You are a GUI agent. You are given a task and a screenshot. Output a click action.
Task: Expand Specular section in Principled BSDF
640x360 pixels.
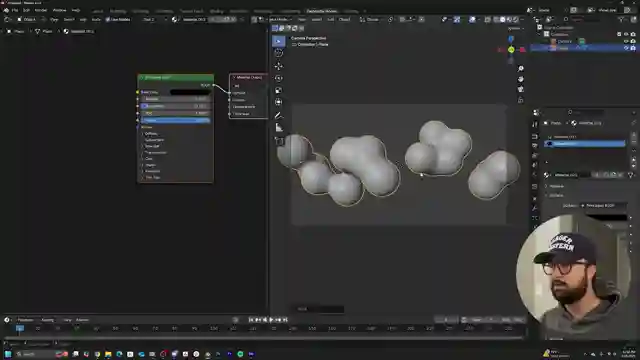[x=151, y=146]
